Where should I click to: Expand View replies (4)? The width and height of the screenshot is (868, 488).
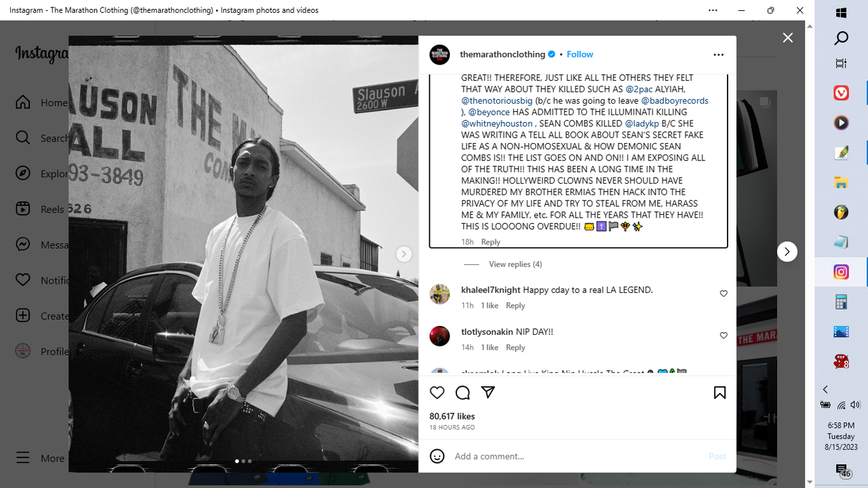coord(515,264)
